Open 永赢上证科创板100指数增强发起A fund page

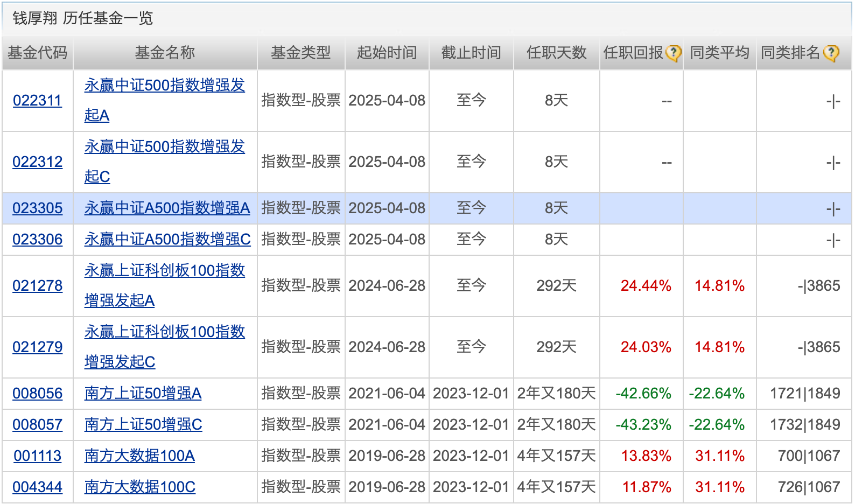click(x=164, y=285)
